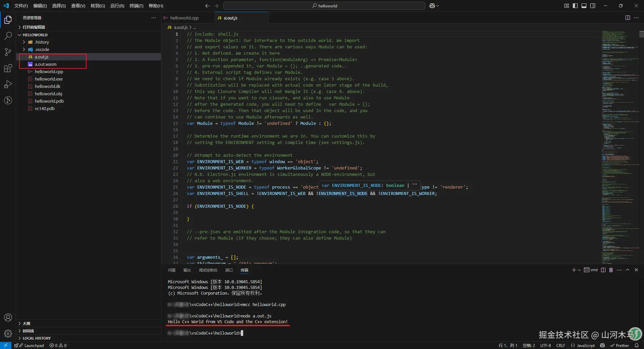Open the 终端(T) menu
Viewport: 644px width, 349px height.
pyautogui.click(x=136, y=6)
